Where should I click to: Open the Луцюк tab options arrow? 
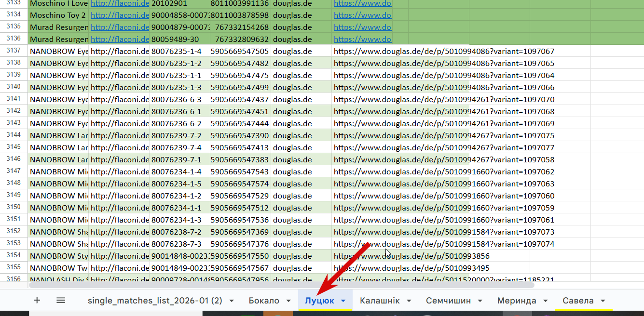pyautogui.click(x=343, y=301)
